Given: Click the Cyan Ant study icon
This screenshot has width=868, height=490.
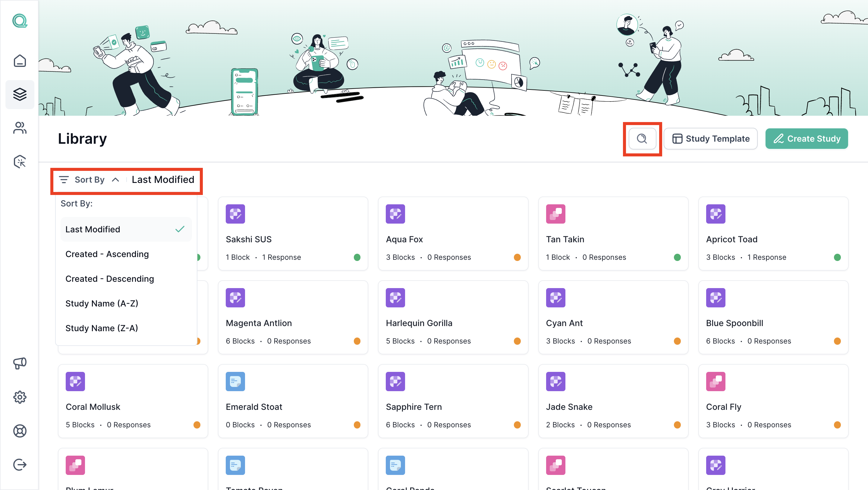Looking at the screenshot, I should click(555, 297).
